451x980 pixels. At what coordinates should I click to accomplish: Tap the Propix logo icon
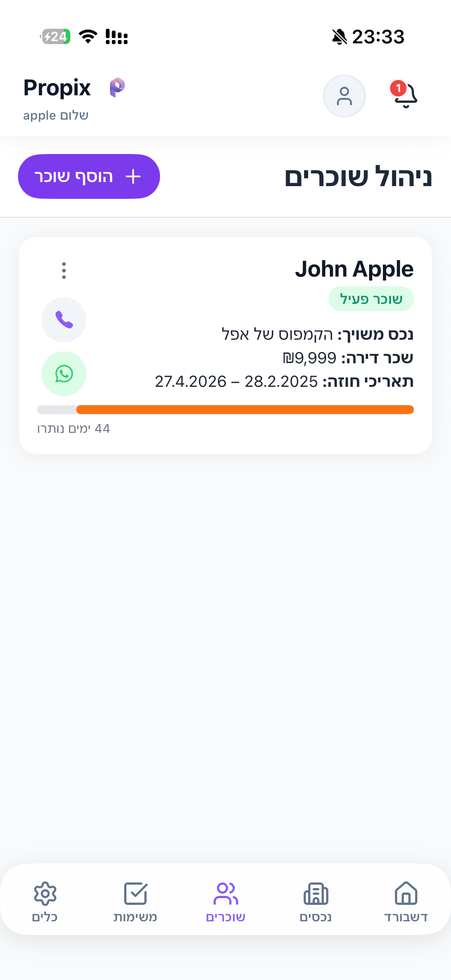pyautogui.click(x=117, y=87)
